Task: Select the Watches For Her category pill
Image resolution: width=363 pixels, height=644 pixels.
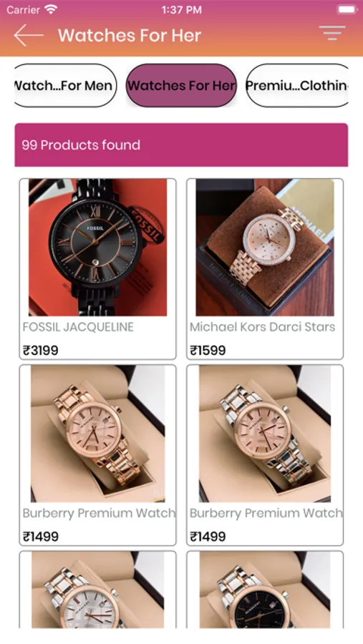Action: [181, 85]
